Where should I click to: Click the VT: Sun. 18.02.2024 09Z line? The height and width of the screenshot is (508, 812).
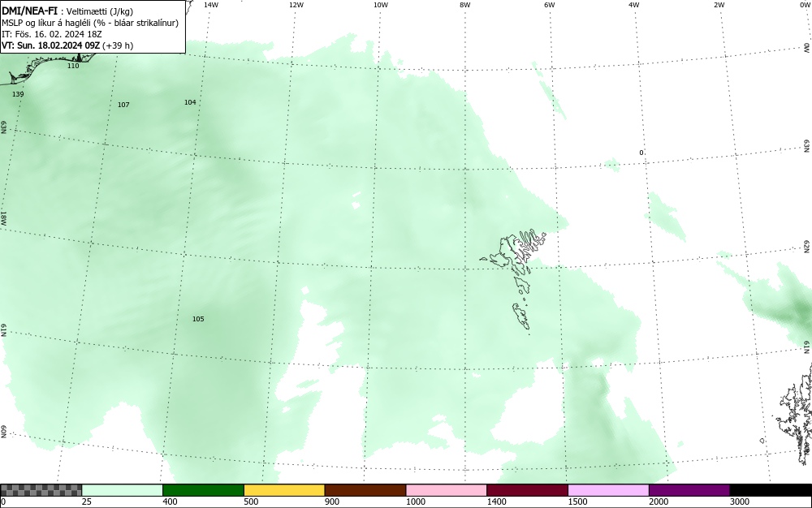point(67,45)
